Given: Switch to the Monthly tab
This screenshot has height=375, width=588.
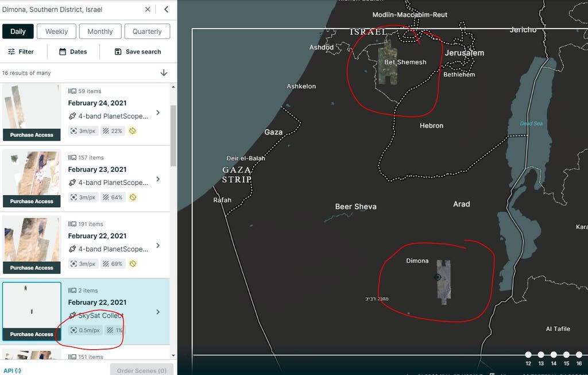Looking at the screenshot, I should [100, 32].
